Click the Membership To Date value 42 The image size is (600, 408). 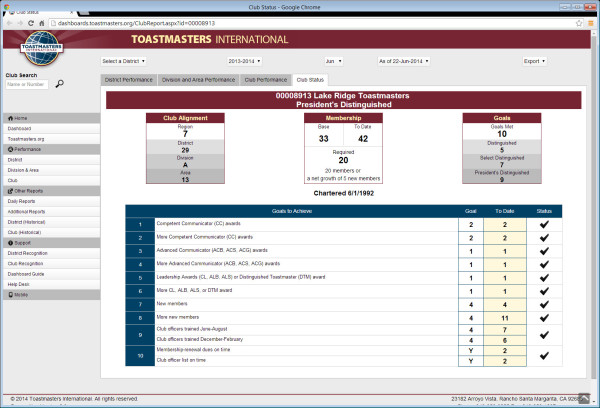(363, 139)
